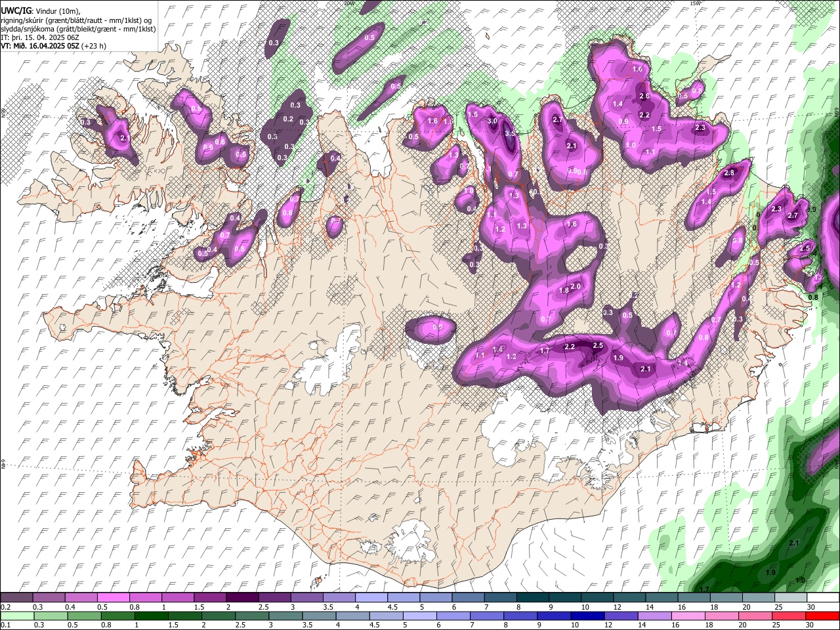Viewport: 840px width, 630px height.
Task: Pick the upper legend dark teal swatch labeled 8
Action: pos(533,597)
